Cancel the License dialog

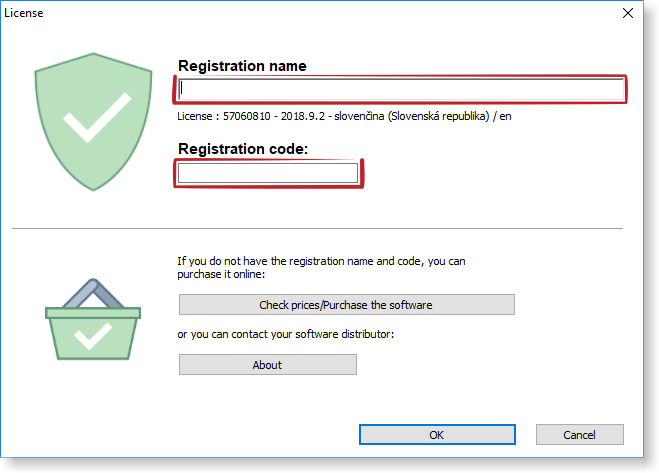(579, 435)
